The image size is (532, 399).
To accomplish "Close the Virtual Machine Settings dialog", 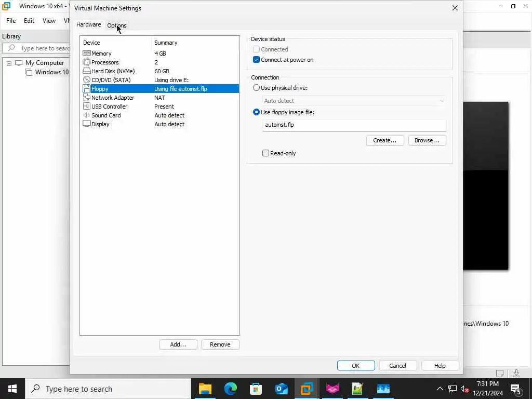I will click(455, 8).
